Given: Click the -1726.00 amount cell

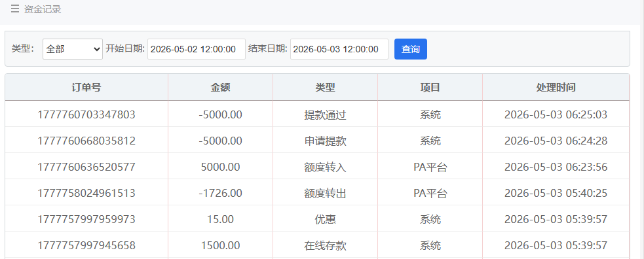Looking at the screenshot, I should pyautogui.click(x=221, y=193).
